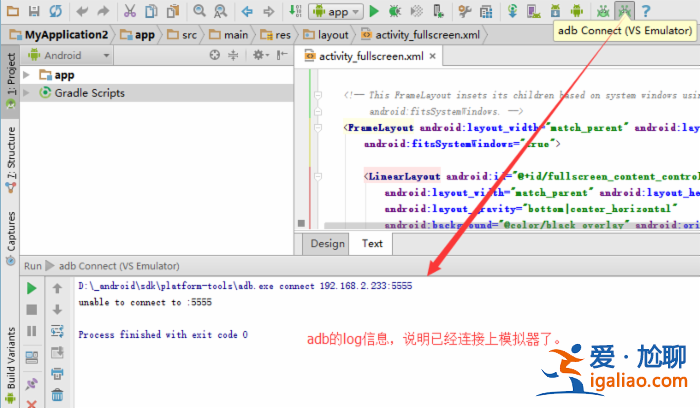Click the Up the stack trace arrow
The height and width of the screenshot is (408, 700).
pos(57,288)
